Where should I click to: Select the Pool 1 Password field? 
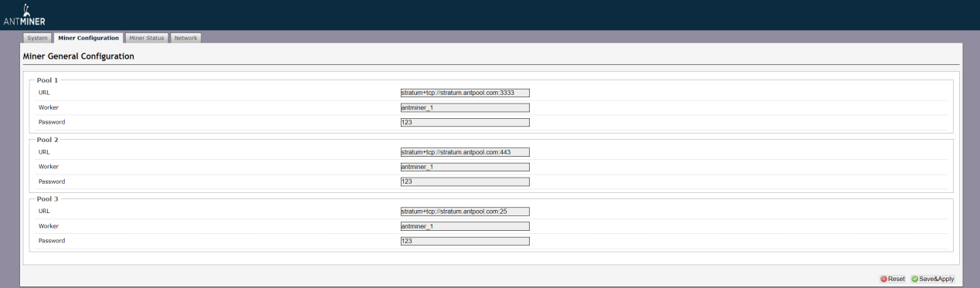click(x=465, y=122)
